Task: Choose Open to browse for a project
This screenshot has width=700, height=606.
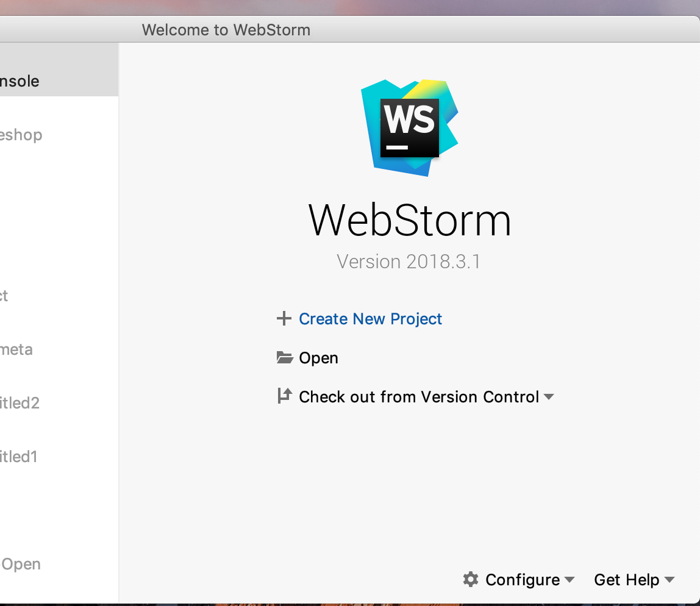Action: coord(318,358)
